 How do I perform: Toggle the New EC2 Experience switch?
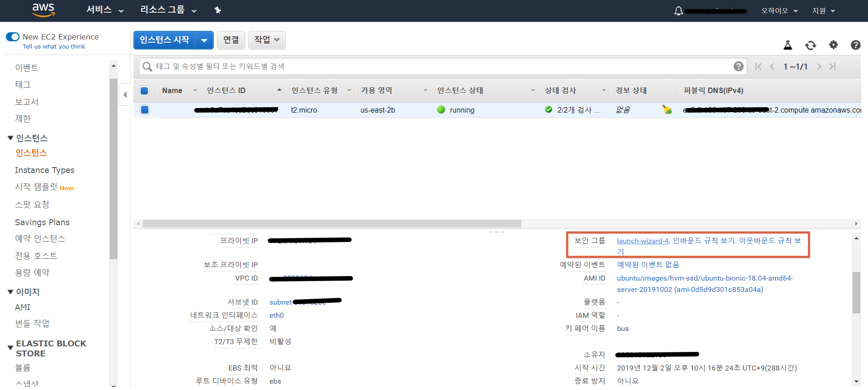(13, 37)
